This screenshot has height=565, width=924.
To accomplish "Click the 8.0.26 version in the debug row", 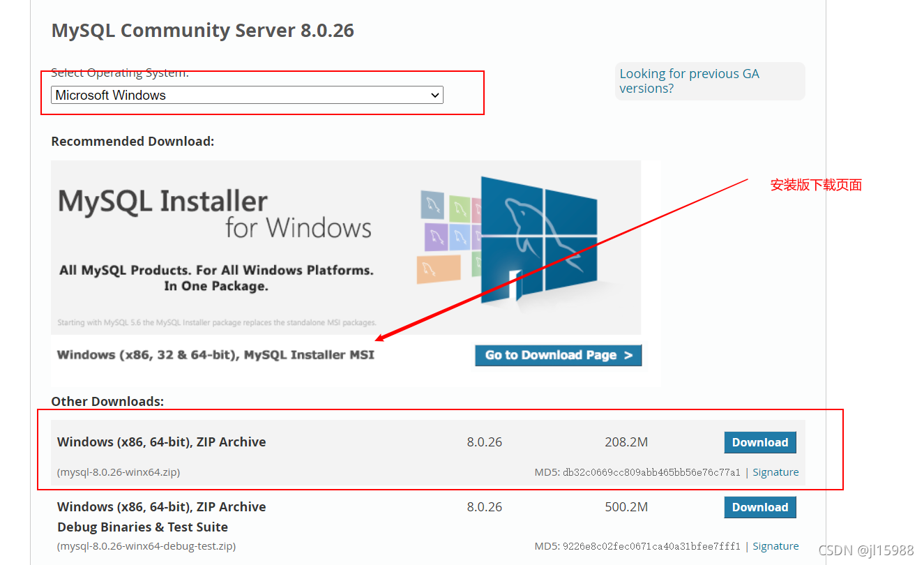I will (485, 507).
